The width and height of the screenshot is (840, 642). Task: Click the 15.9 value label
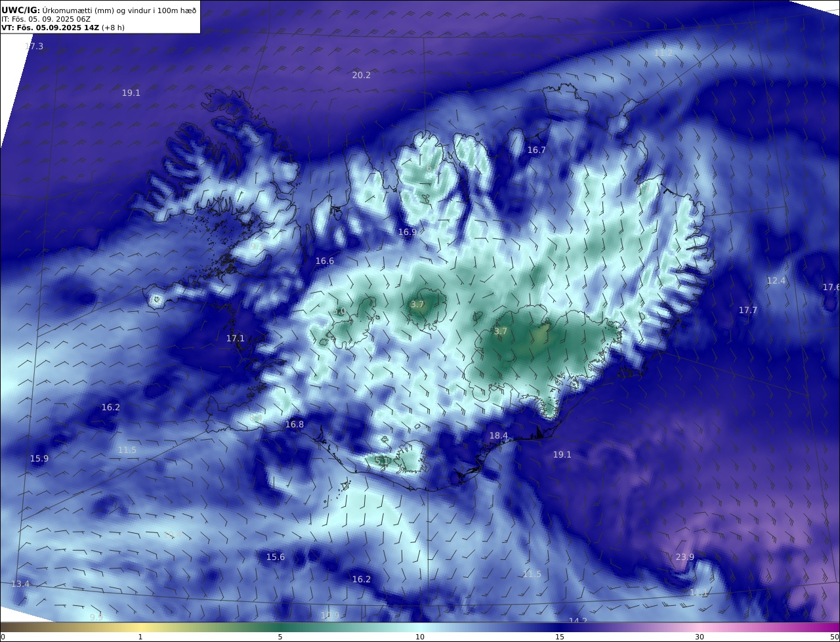[39, 459]
